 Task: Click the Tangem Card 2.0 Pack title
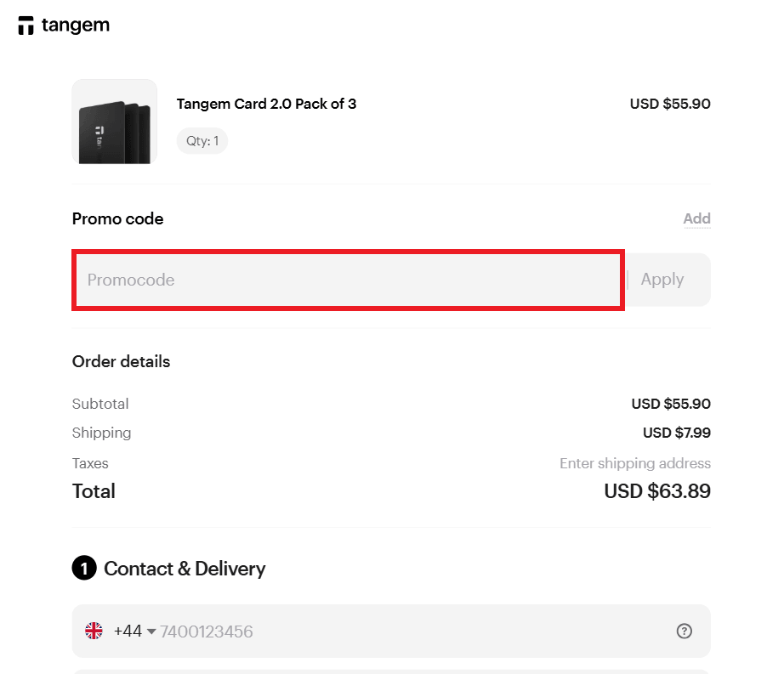tap(266, 104)
